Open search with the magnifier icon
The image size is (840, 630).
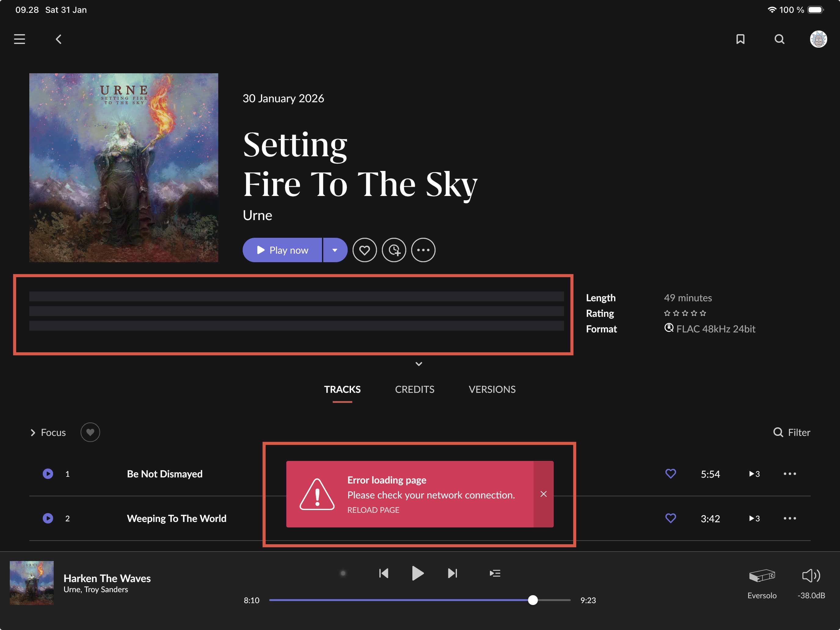pos(779,39)
